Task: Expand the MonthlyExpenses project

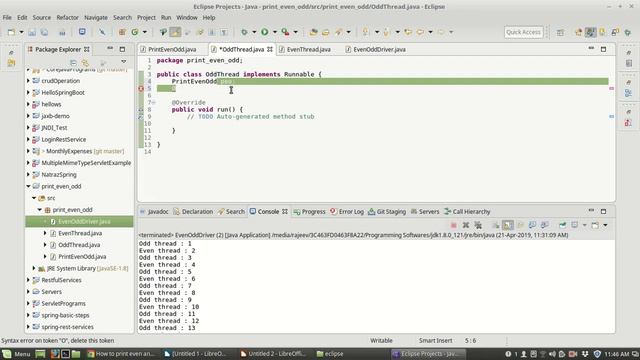Action: [x=29, y=151]
